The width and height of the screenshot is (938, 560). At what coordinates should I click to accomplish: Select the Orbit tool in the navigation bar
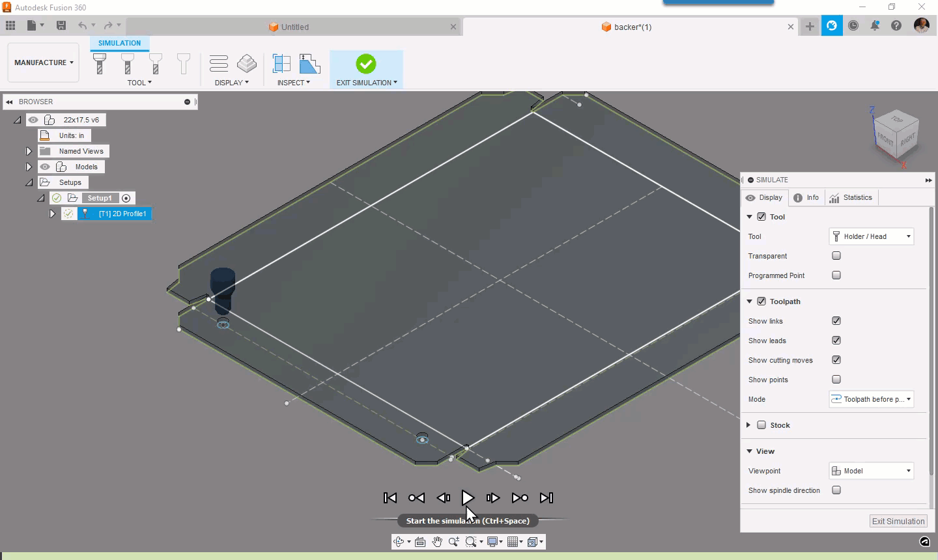point(399,541)
